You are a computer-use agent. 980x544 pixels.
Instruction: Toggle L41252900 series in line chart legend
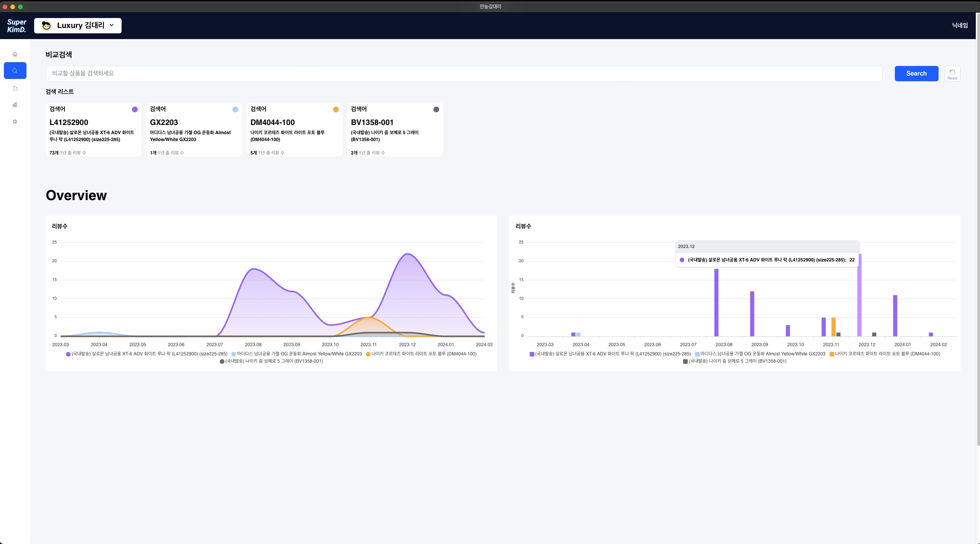[147, 354]
